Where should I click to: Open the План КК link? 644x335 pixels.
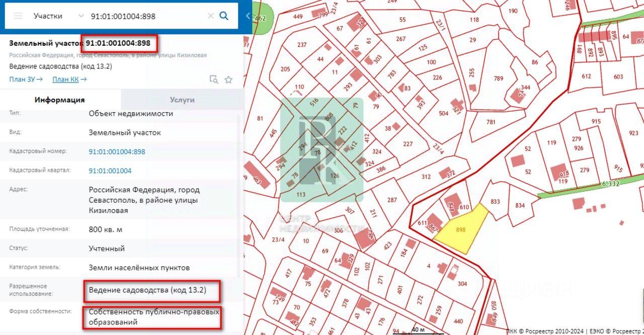pos(69,79)
